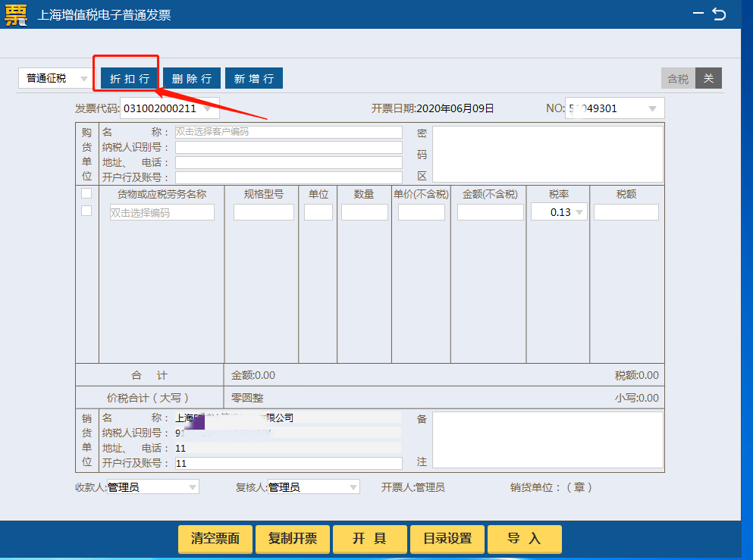Click the 新增行 button
Image resolution: width=753 pixels, height=560 pixels.
pos(254,78)
